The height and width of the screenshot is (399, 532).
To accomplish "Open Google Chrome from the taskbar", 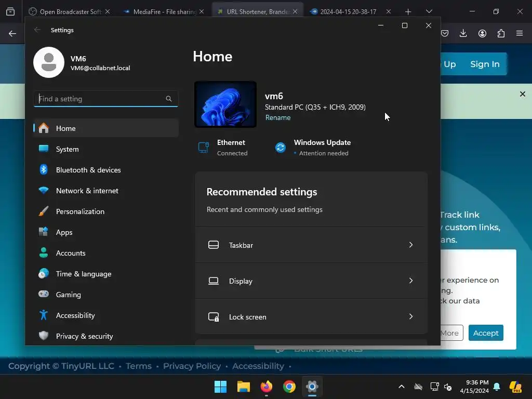I will 289,387.
